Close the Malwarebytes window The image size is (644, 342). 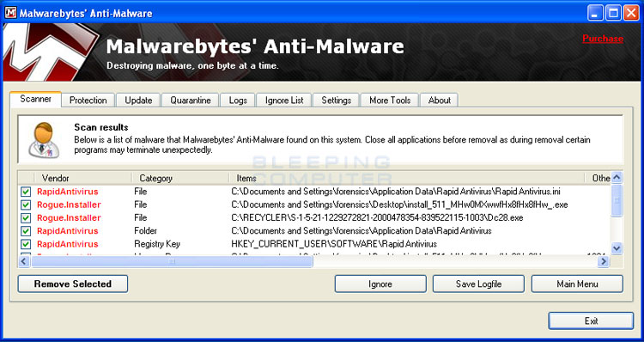coord(631,13)
